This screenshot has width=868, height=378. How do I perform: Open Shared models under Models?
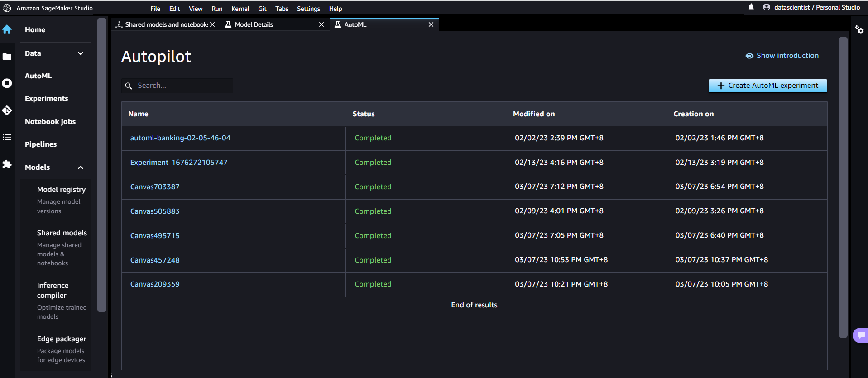[x=62, y=233]
